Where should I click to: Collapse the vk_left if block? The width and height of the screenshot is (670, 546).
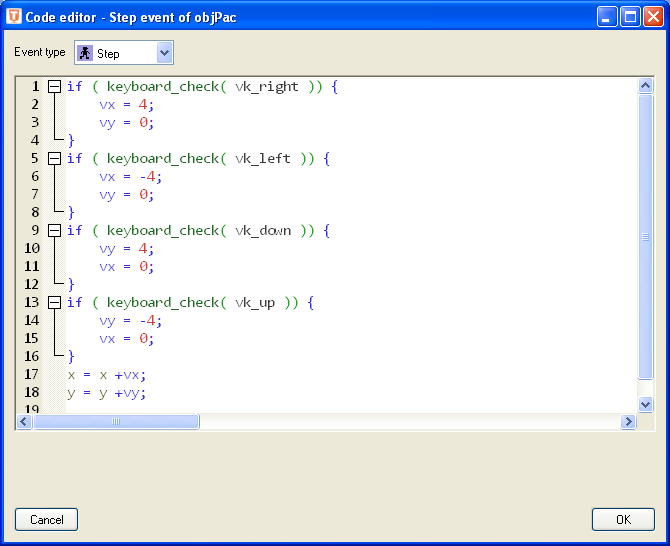click(54, 159)
